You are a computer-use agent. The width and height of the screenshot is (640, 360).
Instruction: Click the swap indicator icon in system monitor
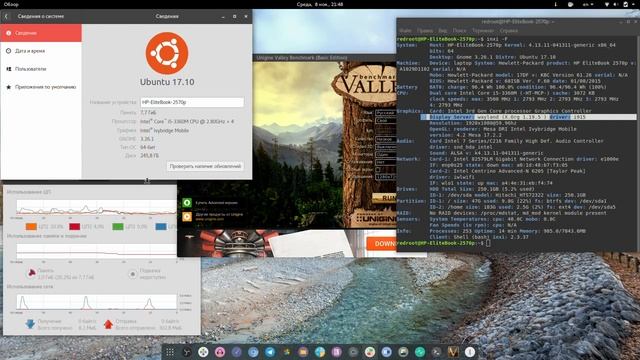click(x=133, y=274)
